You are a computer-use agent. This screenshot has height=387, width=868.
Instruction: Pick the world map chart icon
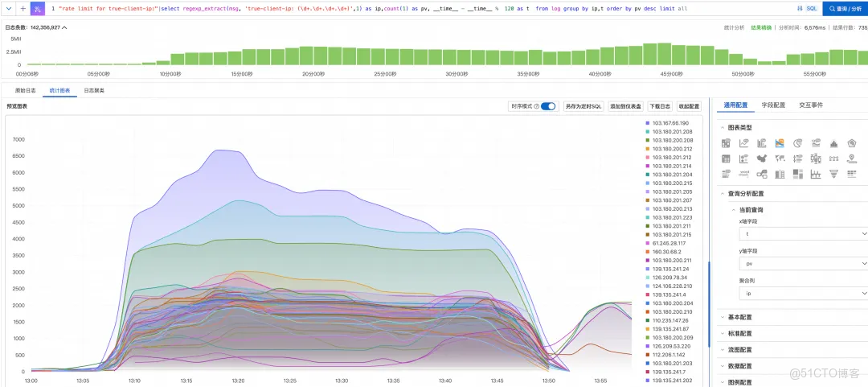tap(780, 159)
